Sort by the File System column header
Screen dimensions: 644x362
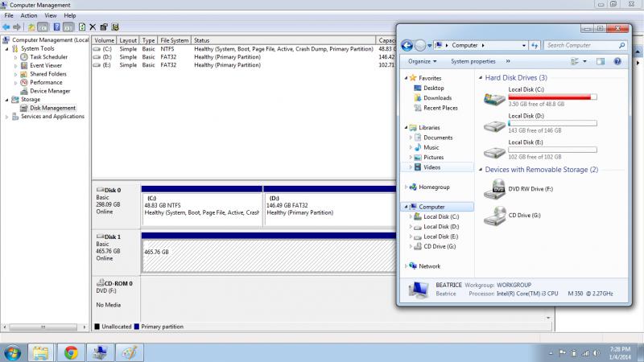(x=174, y=40)
